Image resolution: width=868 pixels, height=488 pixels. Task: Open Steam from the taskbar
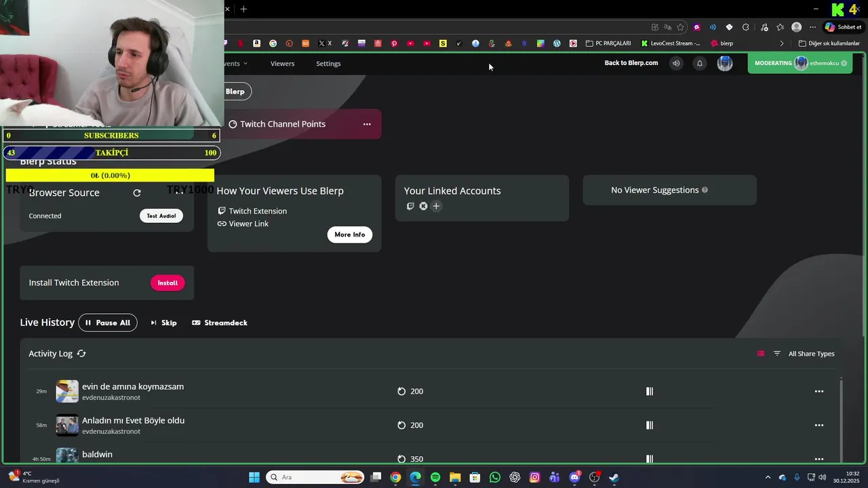[614, 477]
